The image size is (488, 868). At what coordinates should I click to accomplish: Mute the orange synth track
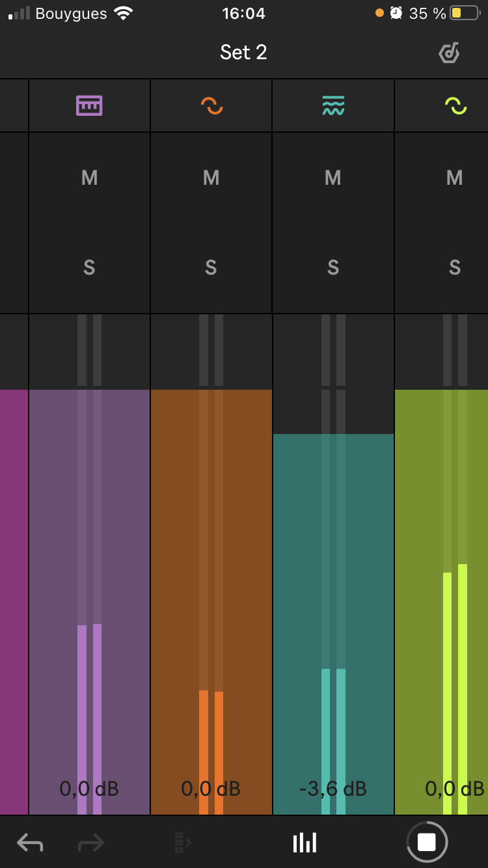click(211, 178)
